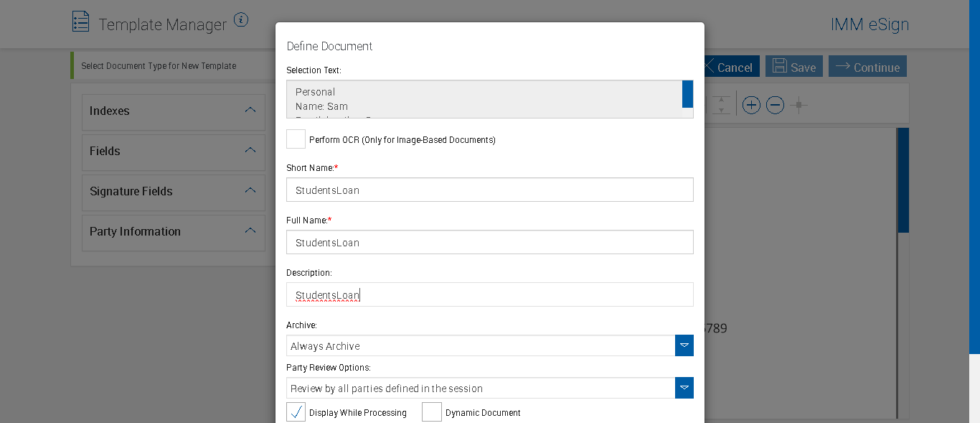
Task: Enable the Perform OCR checkbox
Action: 296,139
